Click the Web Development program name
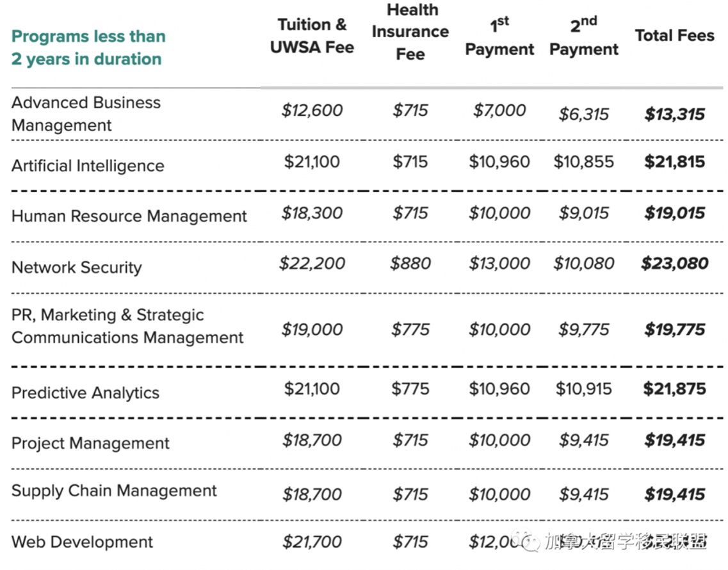Viewport: 728px width, 570px height. 82,542
